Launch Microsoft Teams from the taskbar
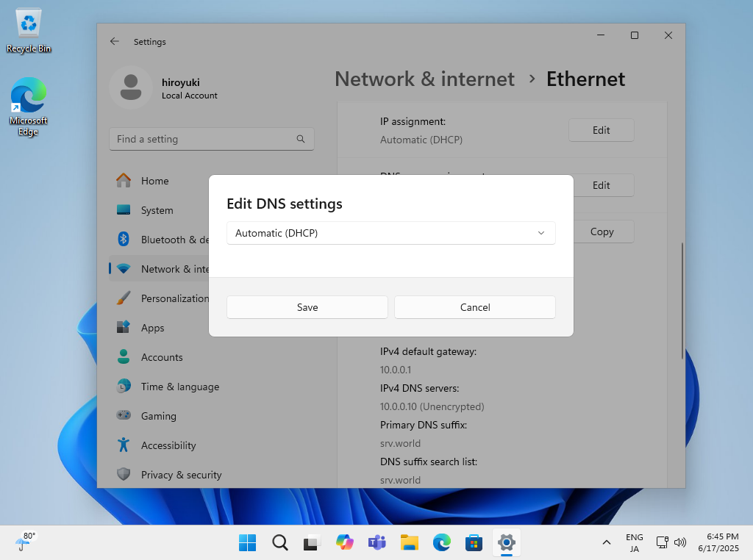The width and height of the screenshot is (753, 560). click(376, 542)
